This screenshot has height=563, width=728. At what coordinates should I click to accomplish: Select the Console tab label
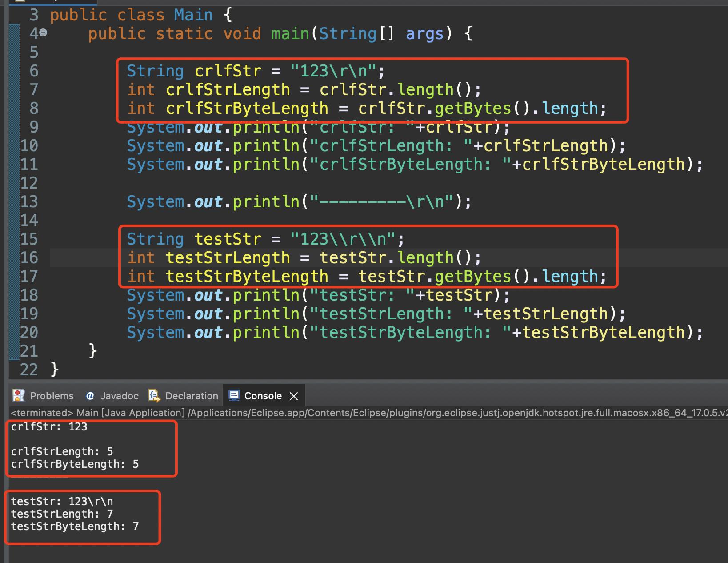click(x=263, y=395)
